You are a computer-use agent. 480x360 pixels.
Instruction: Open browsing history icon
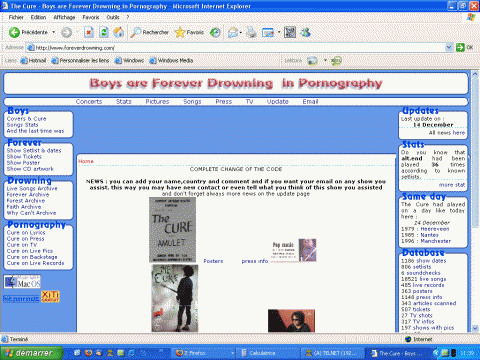pos(215,32)
